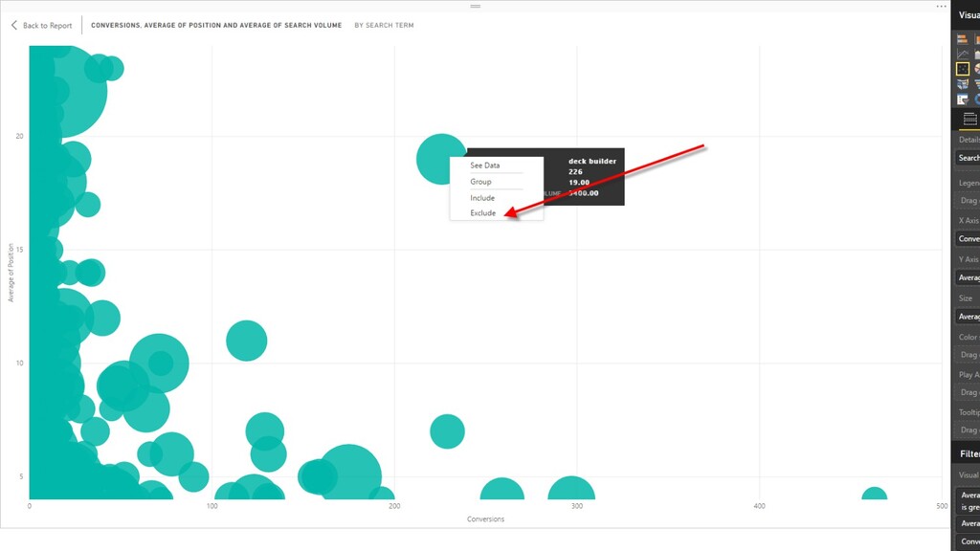
Task: Open the Fields well tab icon
Action: click(x=969, y=120)
